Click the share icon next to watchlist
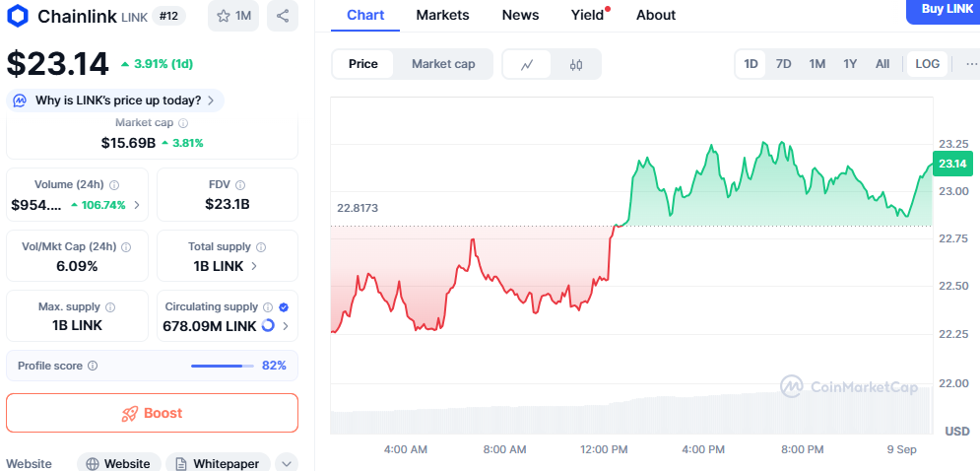This screenshot has height=471, width=980. click(283, 16)
